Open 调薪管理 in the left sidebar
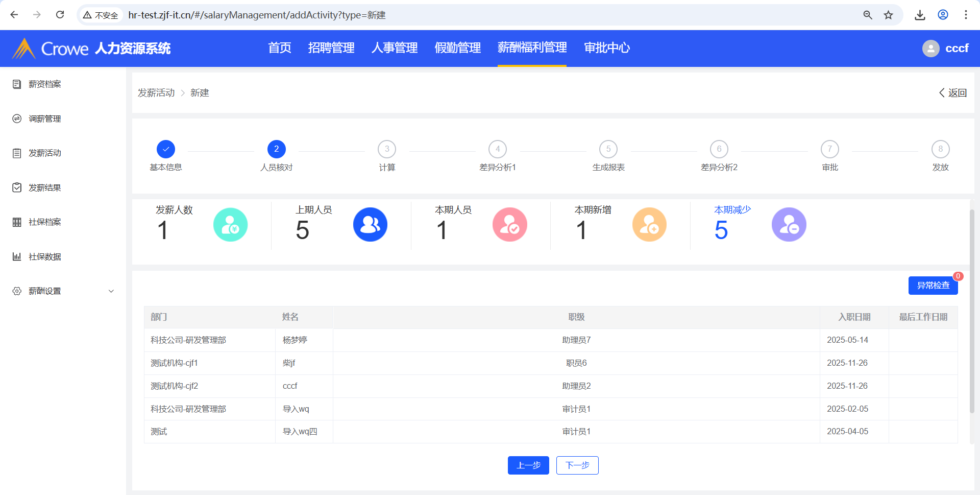 (44, 119)
